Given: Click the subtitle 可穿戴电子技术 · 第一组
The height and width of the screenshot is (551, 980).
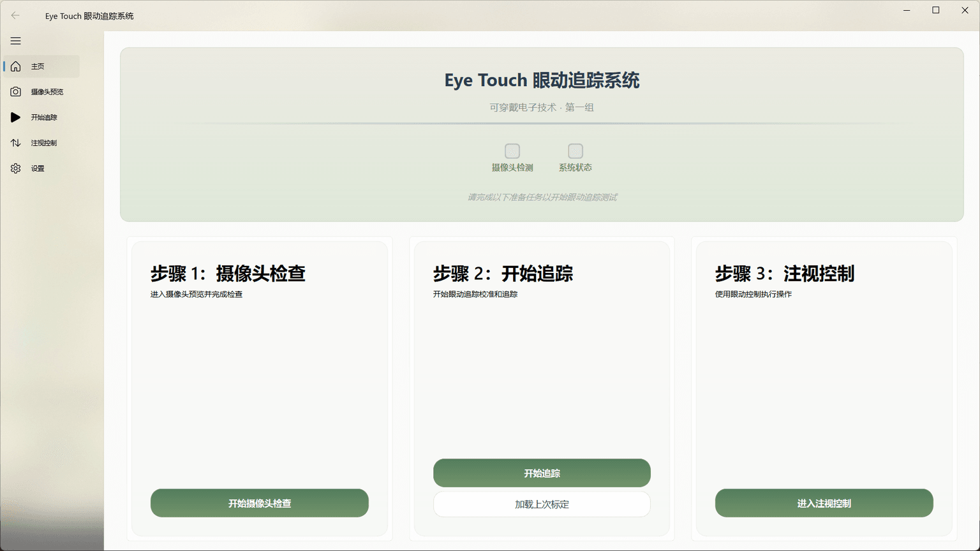Looking at the screenshot, I should tap(542, 107).
